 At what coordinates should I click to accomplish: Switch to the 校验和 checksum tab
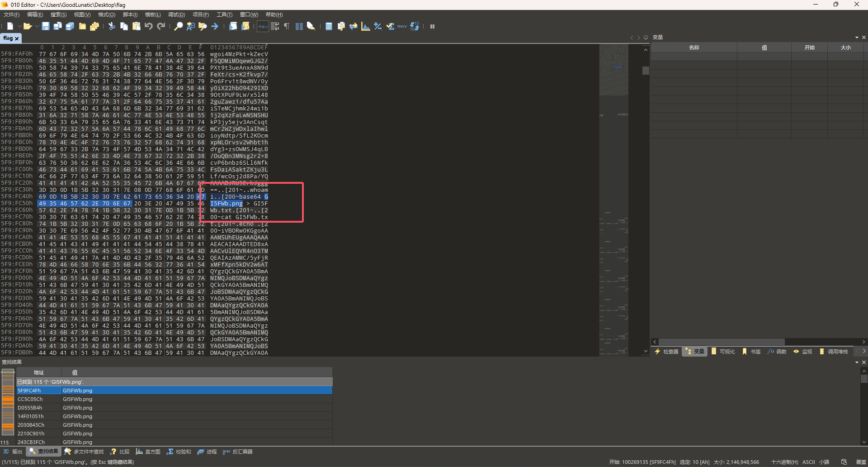coord(179,452)
